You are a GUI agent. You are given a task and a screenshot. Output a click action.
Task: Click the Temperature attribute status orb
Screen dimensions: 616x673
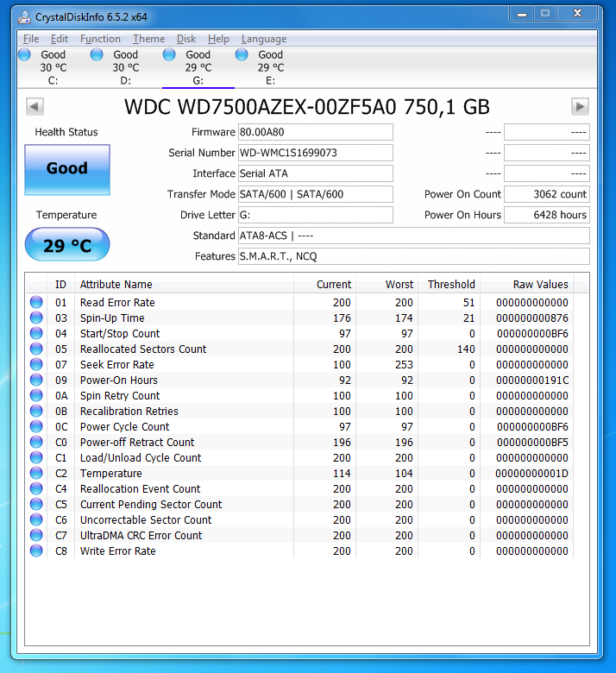(36, 474)
